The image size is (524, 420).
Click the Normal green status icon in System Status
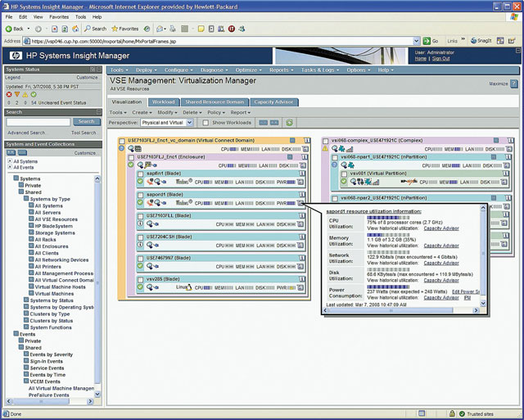tap(34, 94)
